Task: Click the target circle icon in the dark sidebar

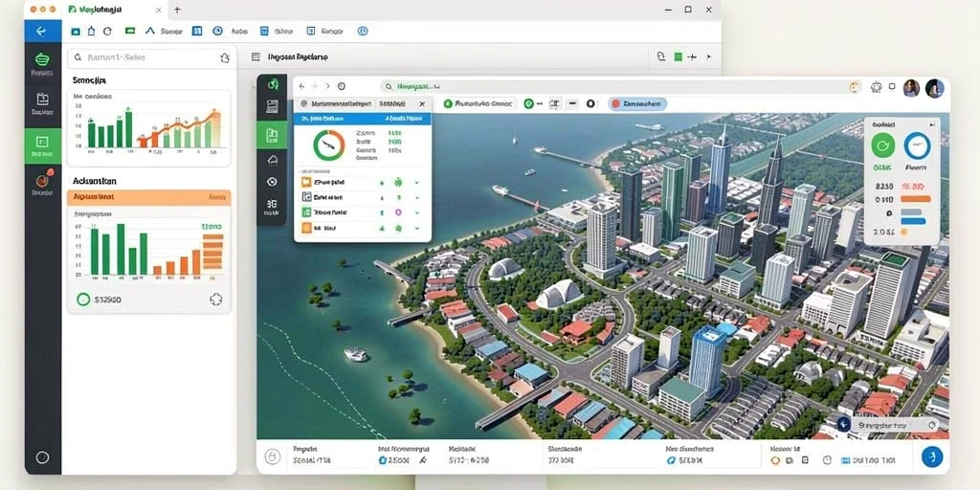Action: click(272, 182)
